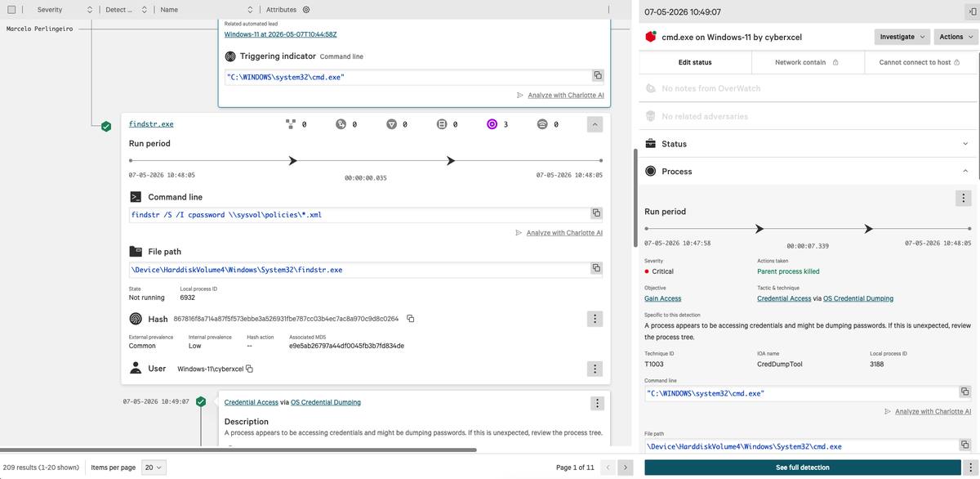Screen dimensions: 980x479
Task: Open OS Credential Dumping link in timeline card
Action: 326,402
